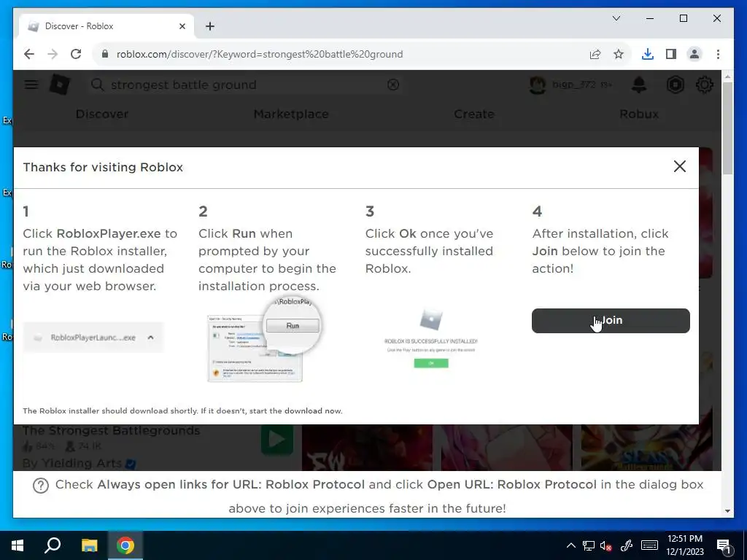View site information via the padlock icon
This screenshot has width=747, height=560.
click(105, 54)
